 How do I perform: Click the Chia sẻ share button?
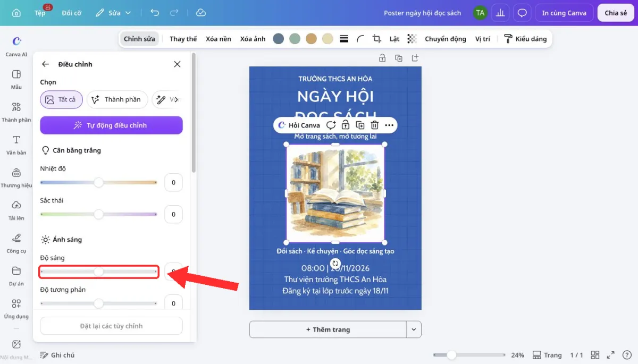point(616,13)
